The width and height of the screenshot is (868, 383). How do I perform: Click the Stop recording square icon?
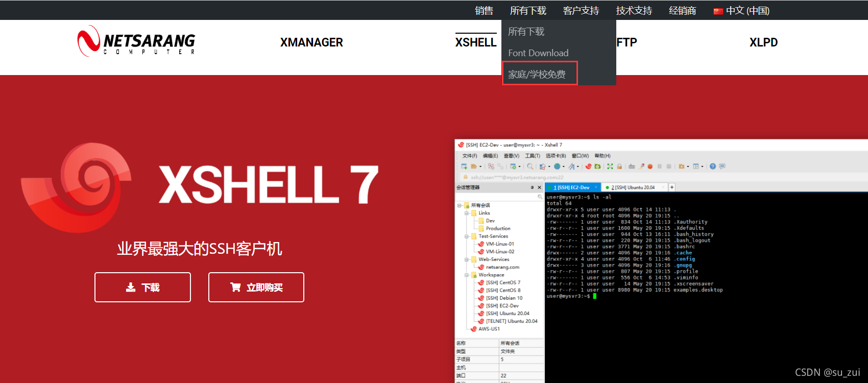pos(669,166)
